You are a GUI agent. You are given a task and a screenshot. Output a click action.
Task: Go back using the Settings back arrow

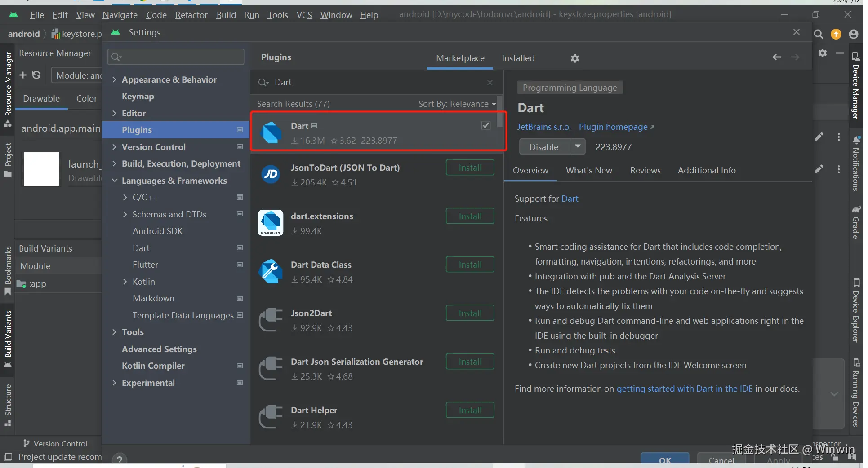(777, 57)
